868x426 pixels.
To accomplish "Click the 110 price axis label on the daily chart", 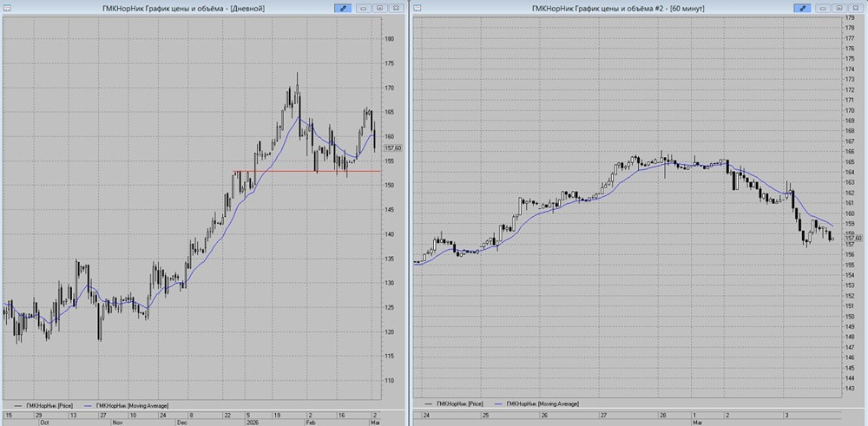I will 390,381.
